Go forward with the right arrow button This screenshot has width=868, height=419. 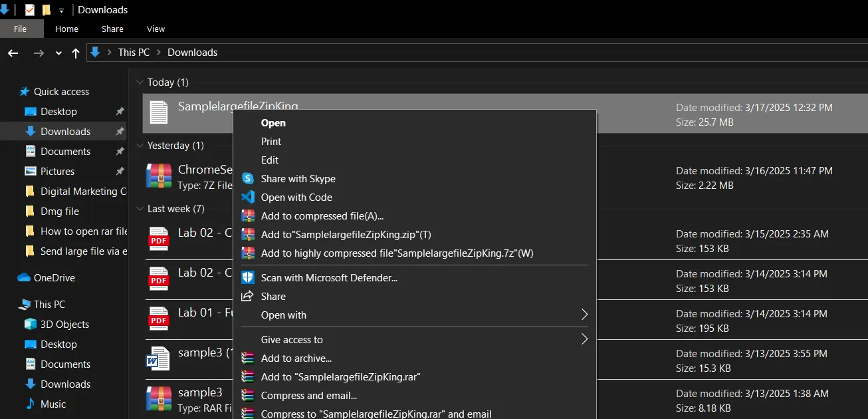pyautogui.click(x=39, y=53)
